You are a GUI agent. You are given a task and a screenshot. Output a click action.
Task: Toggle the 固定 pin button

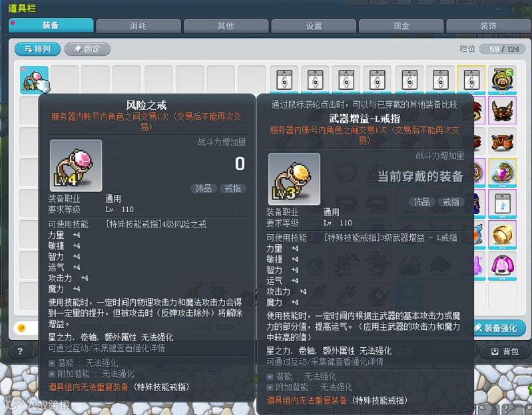coord(87,49)
